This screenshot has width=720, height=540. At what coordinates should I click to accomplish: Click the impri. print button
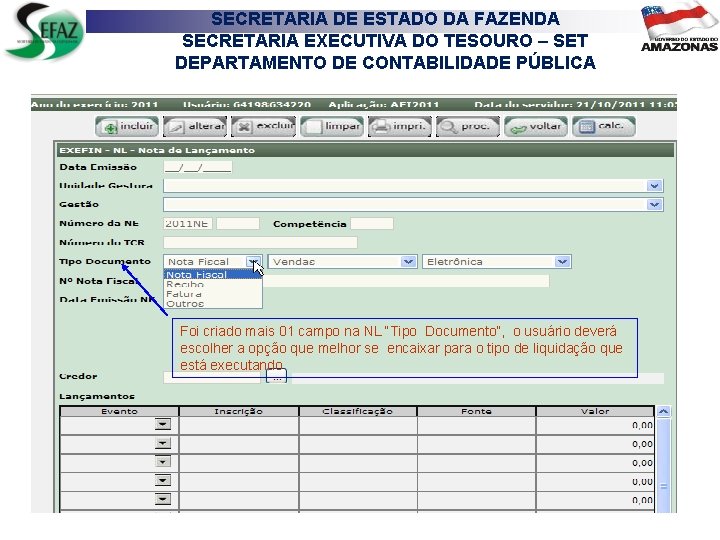tap(400, 126)
